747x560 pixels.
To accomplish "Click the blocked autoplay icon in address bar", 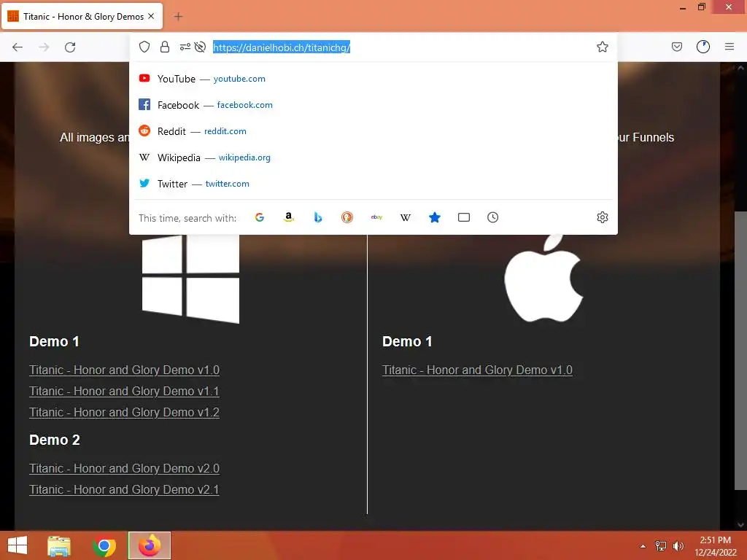I will click(x=200, y=47).
